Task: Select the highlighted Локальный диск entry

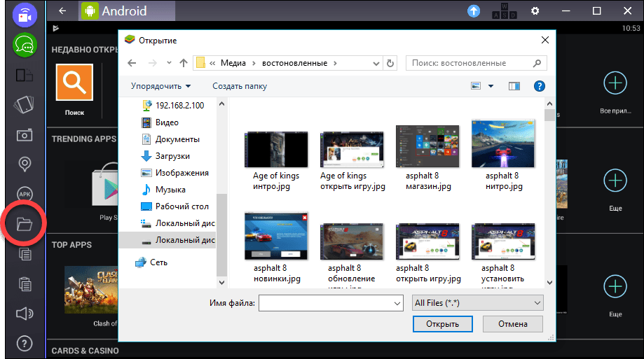Action: (167, 240)
